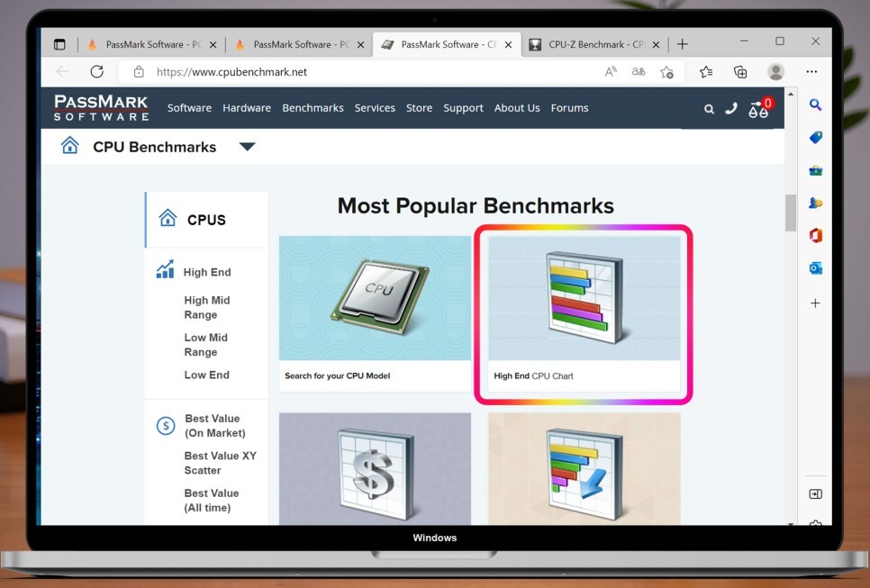Open the Support menu
The image size is (870, 588).
[463, 108]
